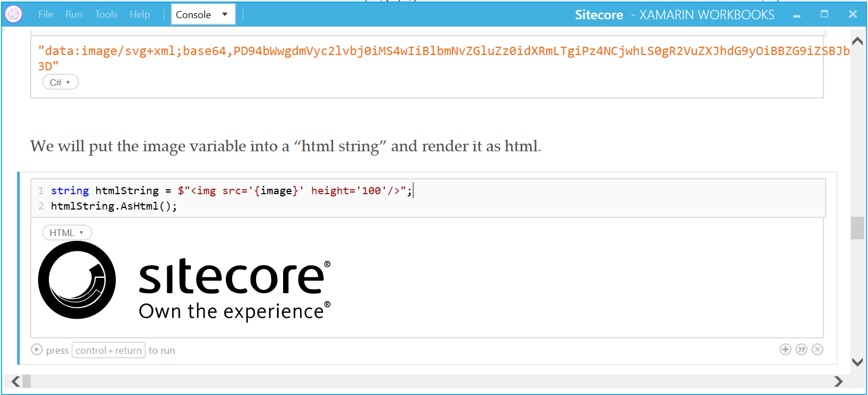868x395 pixels.
Task: Delete the current cell with the X icon
Action: [x=817, y=349]
